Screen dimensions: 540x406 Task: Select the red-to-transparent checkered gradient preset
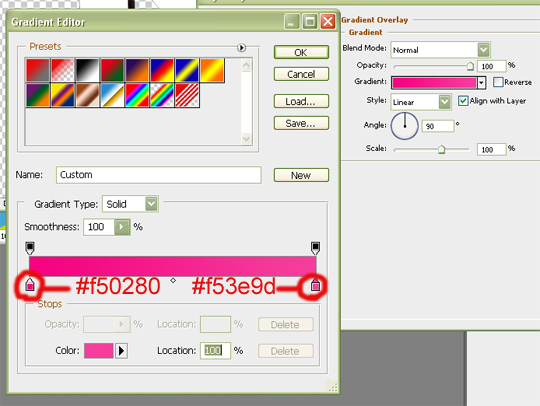[x=63, y=71]
